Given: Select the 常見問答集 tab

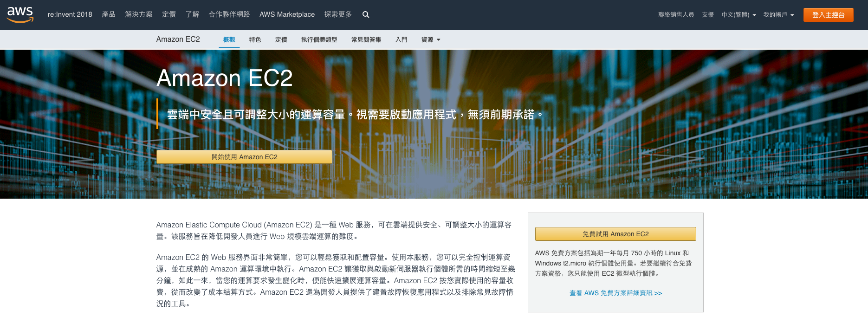Looking at the screenshot, I should 366,40.
